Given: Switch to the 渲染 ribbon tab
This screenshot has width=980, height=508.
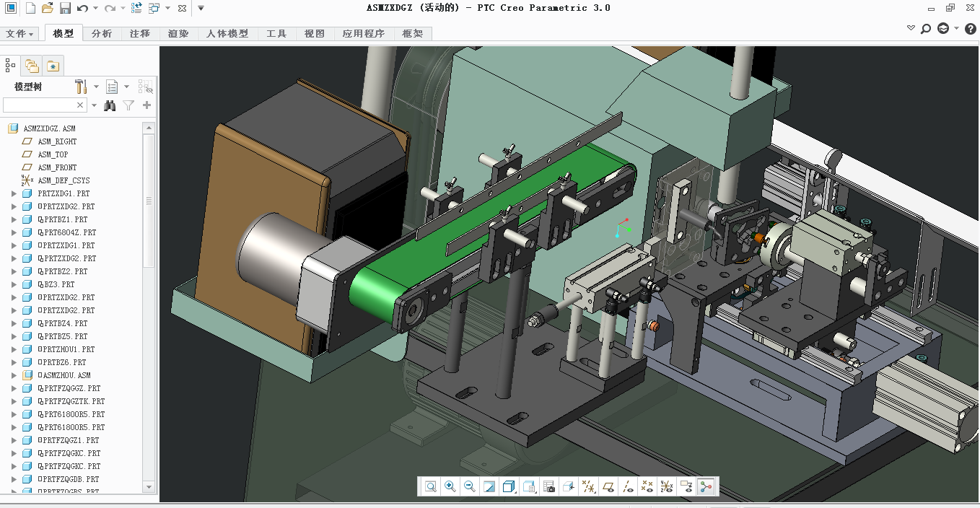Looking at the screenshot, I should click(178, 34).
